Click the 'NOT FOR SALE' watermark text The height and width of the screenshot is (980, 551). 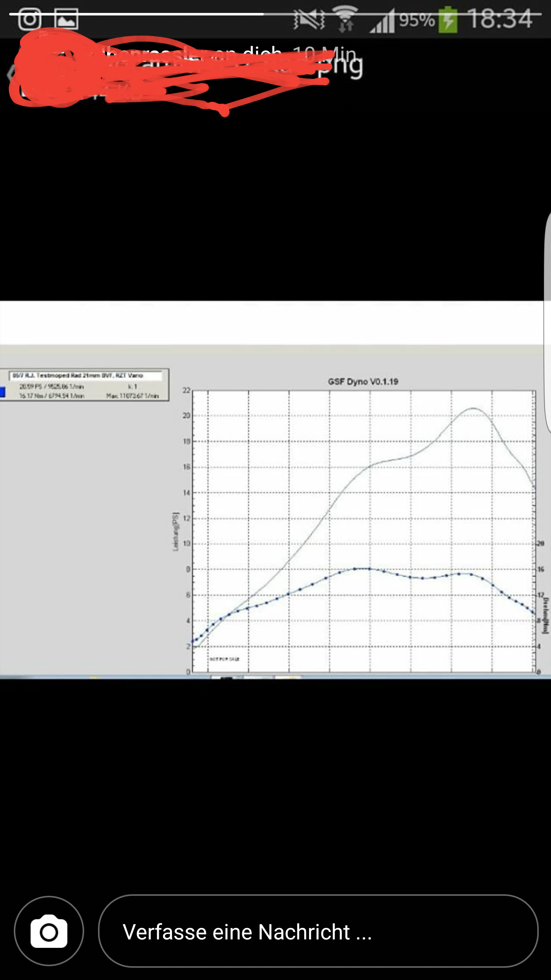[224, 659]
